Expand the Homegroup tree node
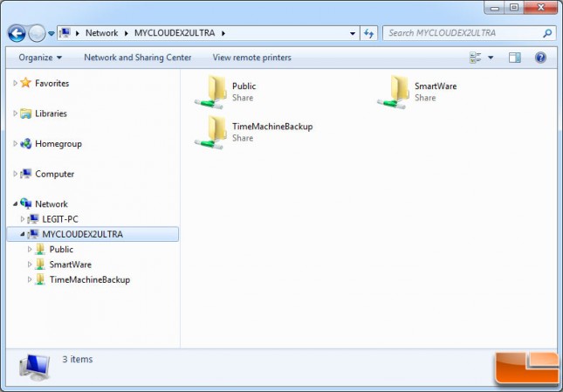 15,143
